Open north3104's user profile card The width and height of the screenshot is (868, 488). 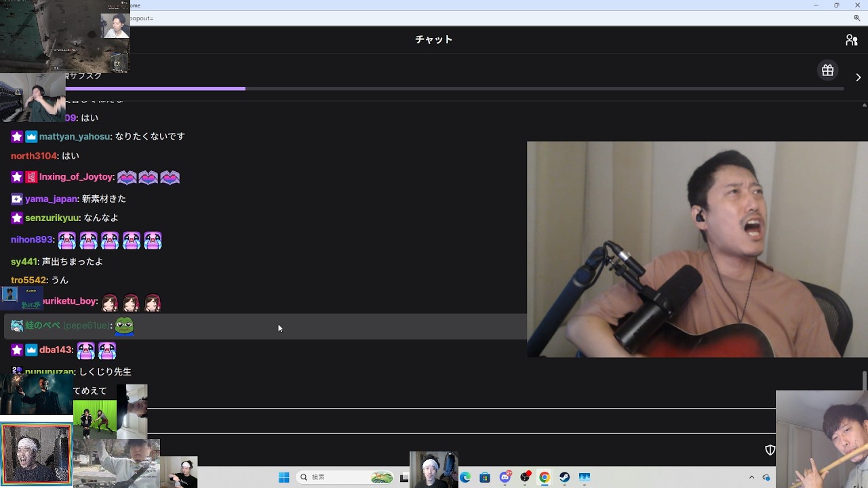click(34, 156)
